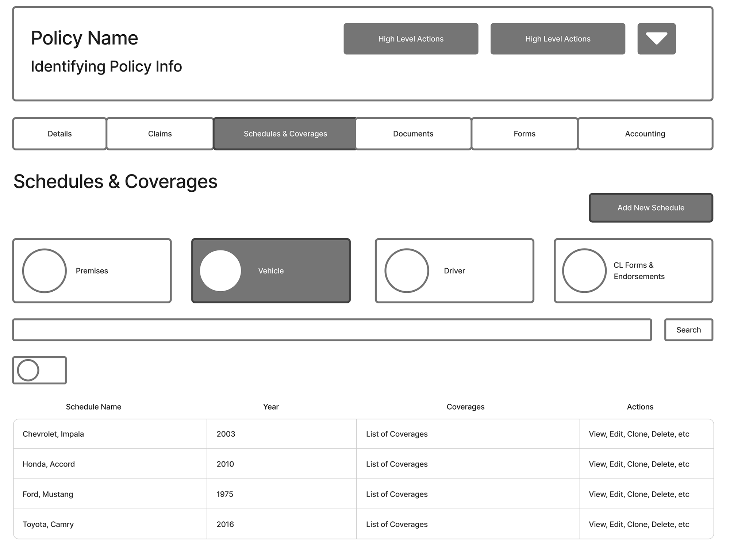Select the Forms tab
The image size is (730, 560).
(524, 134)
